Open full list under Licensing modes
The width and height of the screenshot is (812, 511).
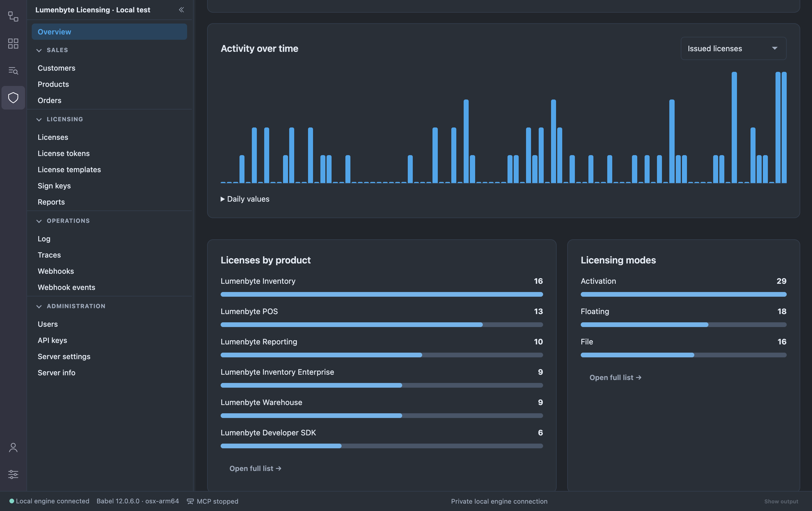coord(615,378)
